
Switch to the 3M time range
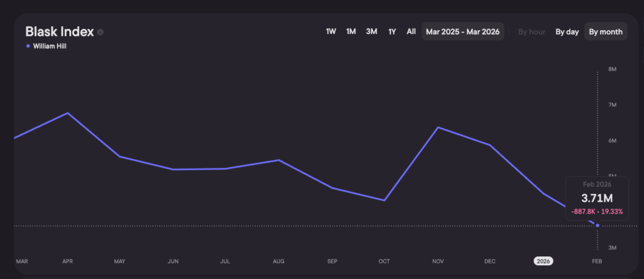click(x=372, y=31)
